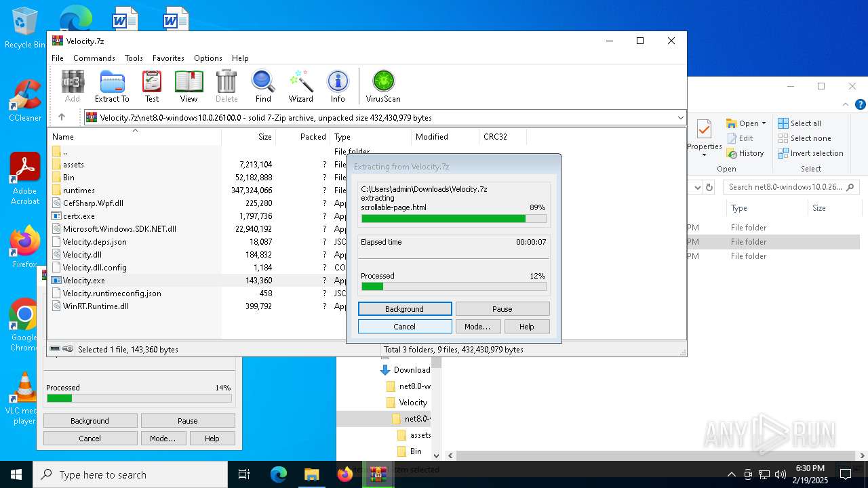Screen dimensions: 868x488
Task: Click the 14% Processed progress bar
Action: click(139, 399)
